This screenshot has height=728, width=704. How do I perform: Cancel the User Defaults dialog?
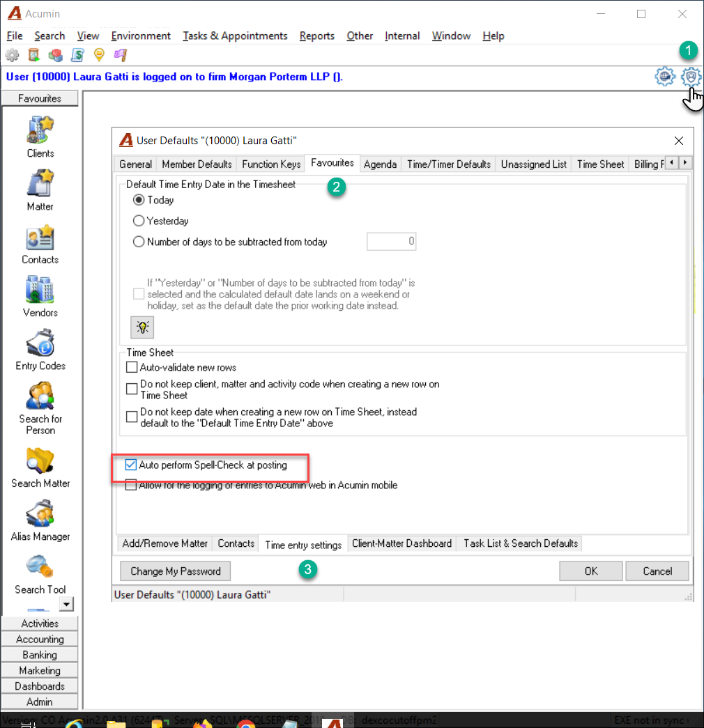(657, 571)
